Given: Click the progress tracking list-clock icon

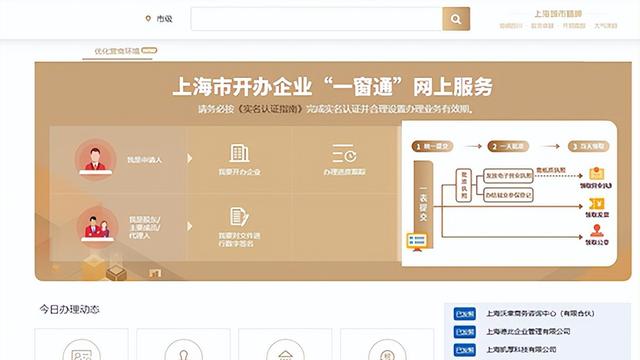Looking at the screenshot, I should pos(344,153).
